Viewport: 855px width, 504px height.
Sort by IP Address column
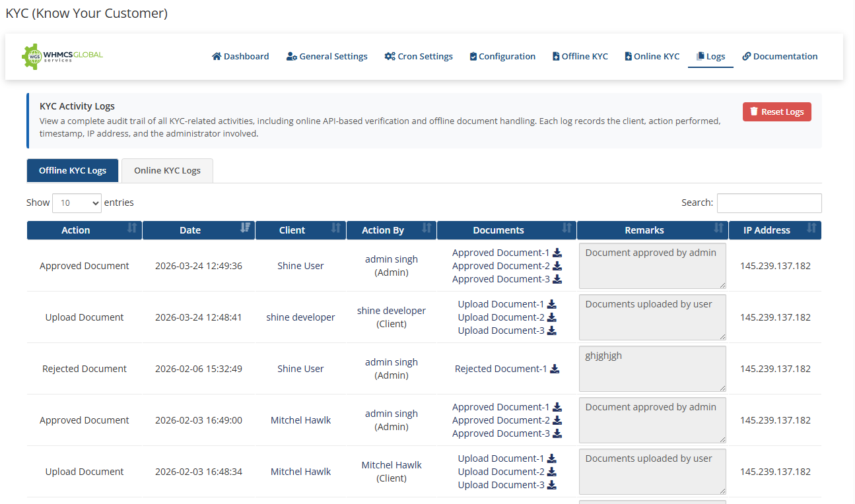774,230
